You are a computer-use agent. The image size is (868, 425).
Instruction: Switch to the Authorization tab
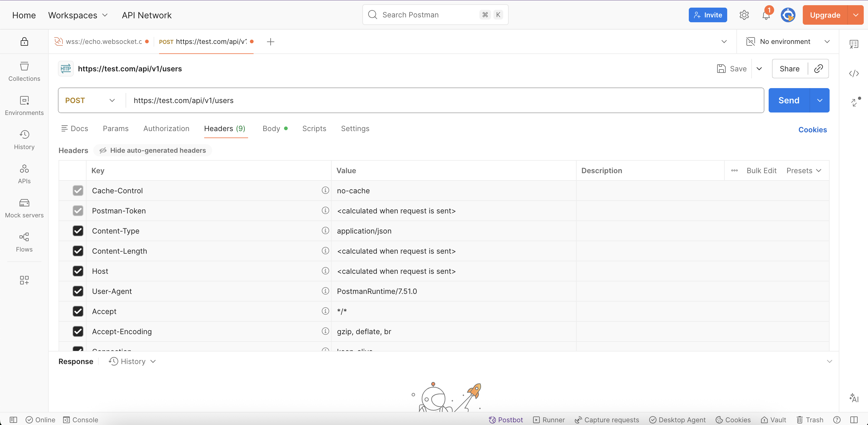(166, 128)
